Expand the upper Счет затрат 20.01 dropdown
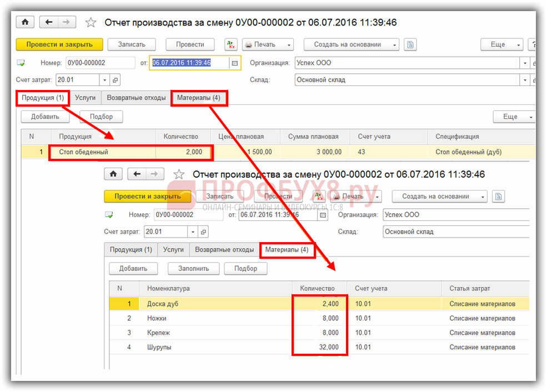Image resolution: width=547 pixels, height=392 pixels. click(x=104, y=80)
